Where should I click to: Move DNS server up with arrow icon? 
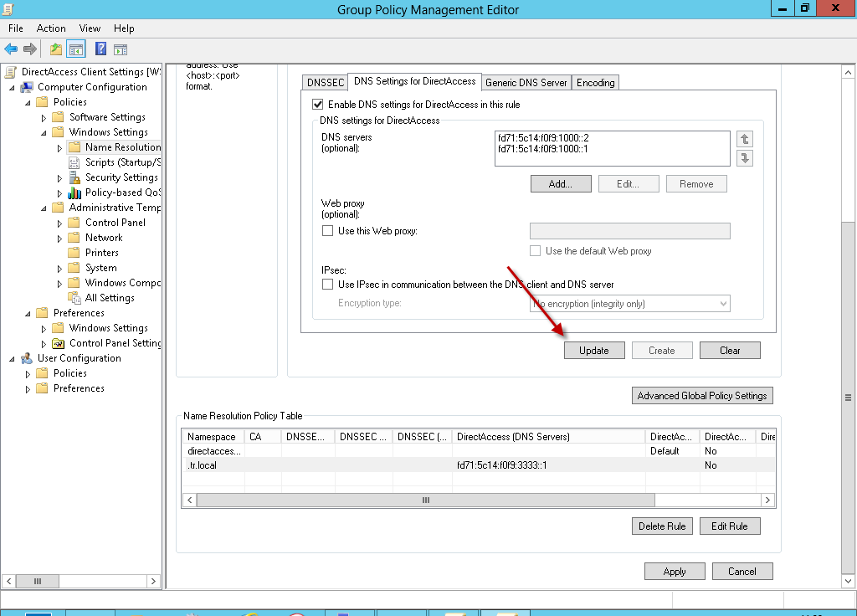tap(745, 139)
